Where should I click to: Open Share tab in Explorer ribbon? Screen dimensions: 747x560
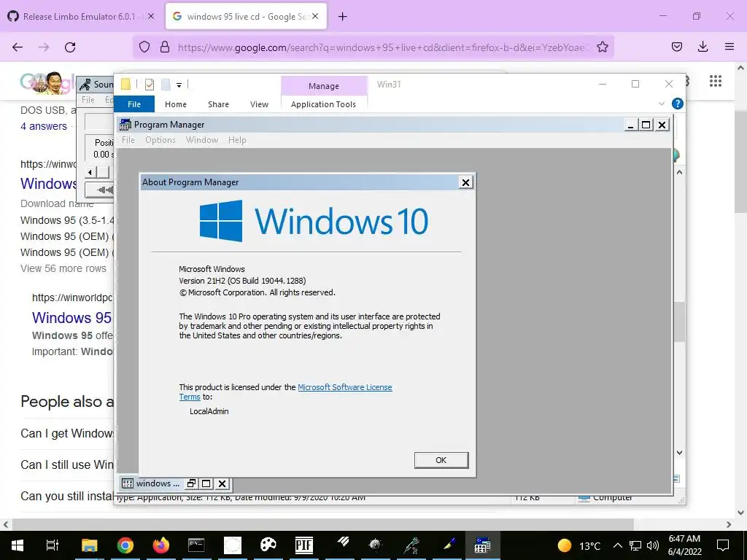[218, 104]
